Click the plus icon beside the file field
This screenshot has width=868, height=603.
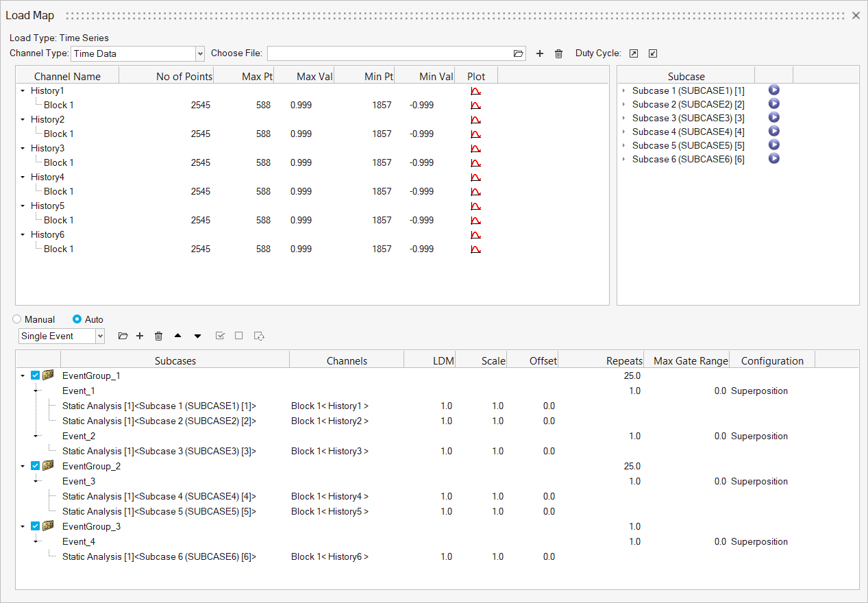point(540,53)
